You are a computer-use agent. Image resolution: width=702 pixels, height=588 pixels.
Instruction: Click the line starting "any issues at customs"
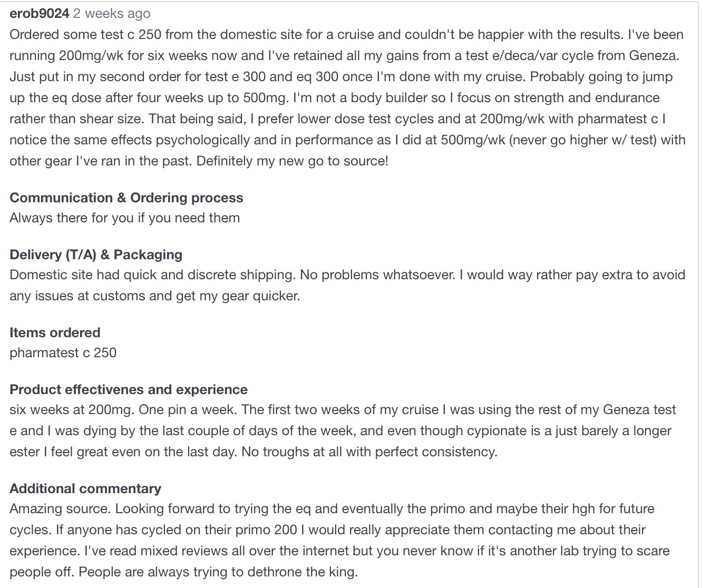(x=155, y=296)
